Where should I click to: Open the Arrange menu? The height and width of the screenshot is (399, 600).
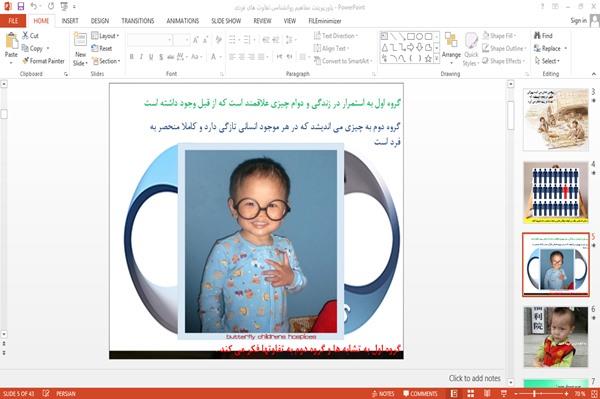click(x=451, y=49)
